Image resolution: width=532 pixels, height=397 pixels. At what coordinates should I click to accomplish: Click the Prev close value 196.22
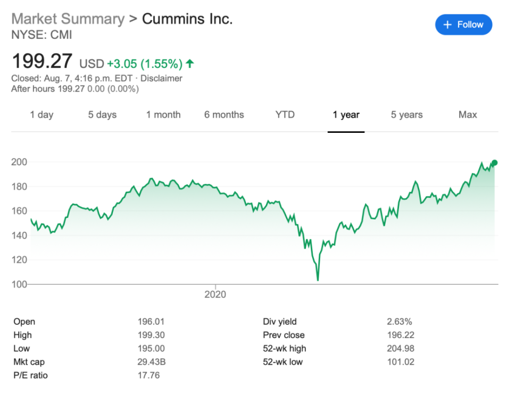pos(401,335)
